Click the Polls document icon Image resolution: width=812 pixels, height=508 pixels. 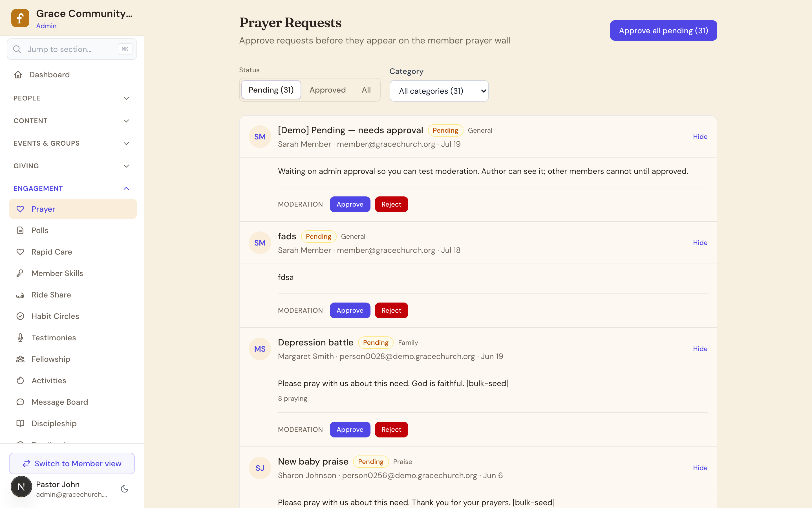click(x=21, y=231)
